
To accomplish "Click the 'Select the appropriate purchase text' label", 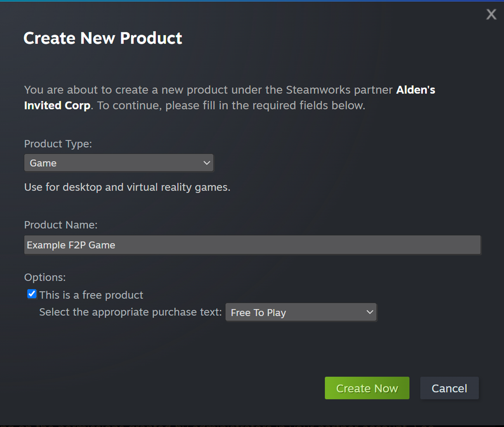I will tap(130, 312).
